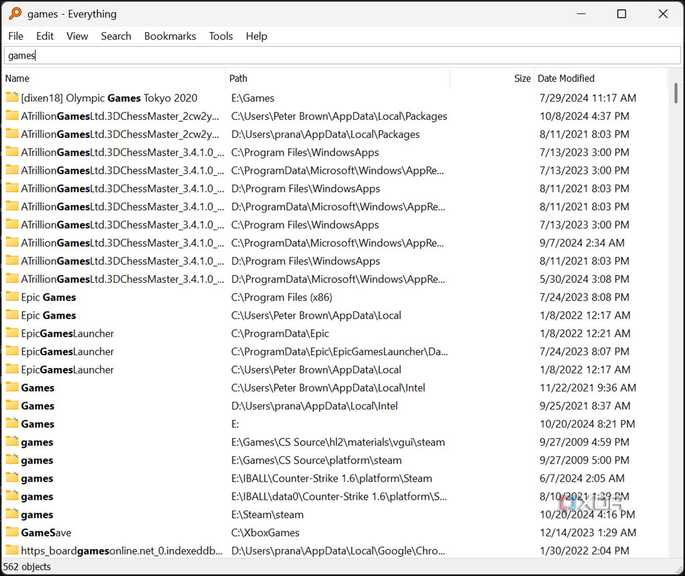The image size is (685, 576).
Task: Click folder icon of Games on drive E:
Action: [12, 423]
